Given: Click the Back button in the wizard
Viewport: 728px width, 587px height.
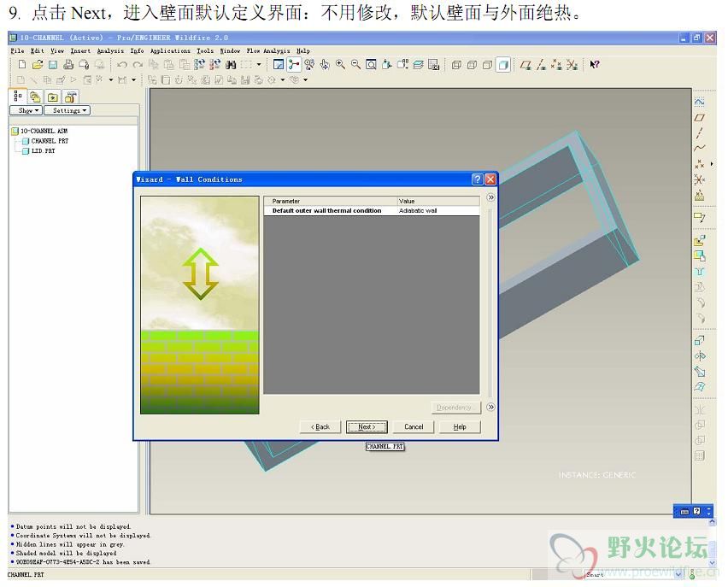Looking at the screenshot, I should tap(320, 426).
